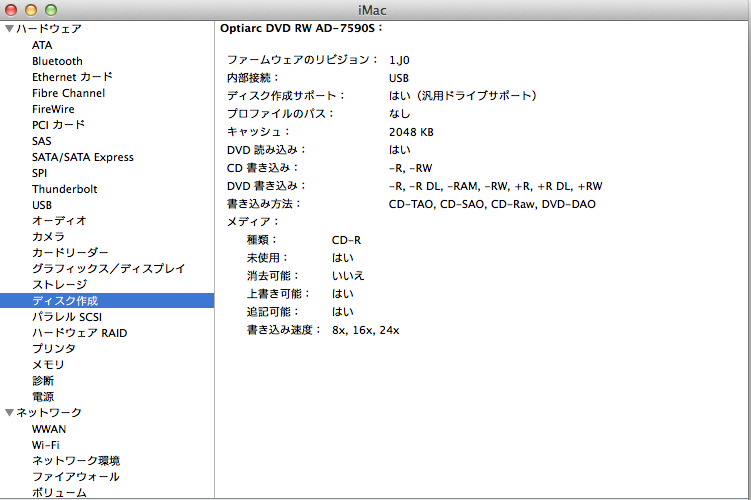Viewport: 751px width, 500px height.
Task: Click the Optiarc DVD RW AD-7590S heading
Action: click(x=301, y=29)
